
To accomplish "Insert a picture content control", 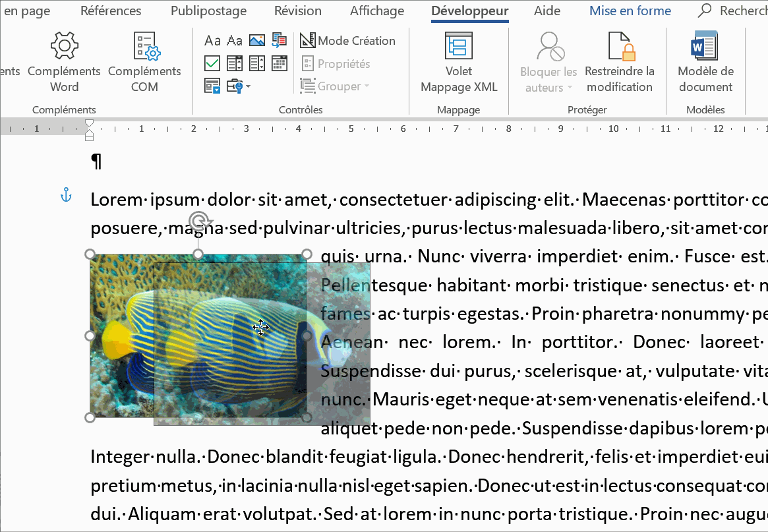I will tap(257, 41).
